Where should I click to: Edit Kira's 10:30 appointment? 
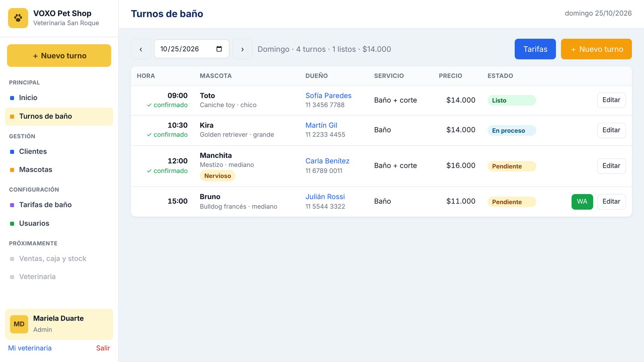[611, 130]
